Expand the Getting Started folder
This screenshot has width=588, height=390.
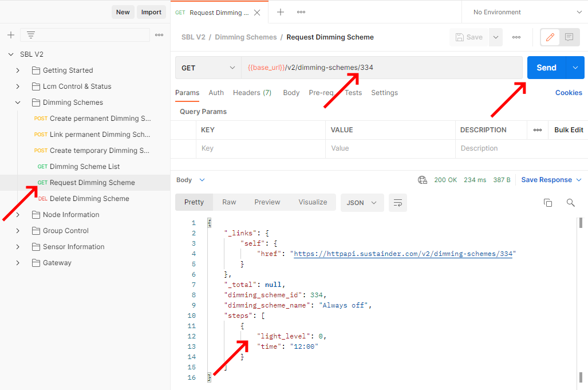tap(18, 70)
